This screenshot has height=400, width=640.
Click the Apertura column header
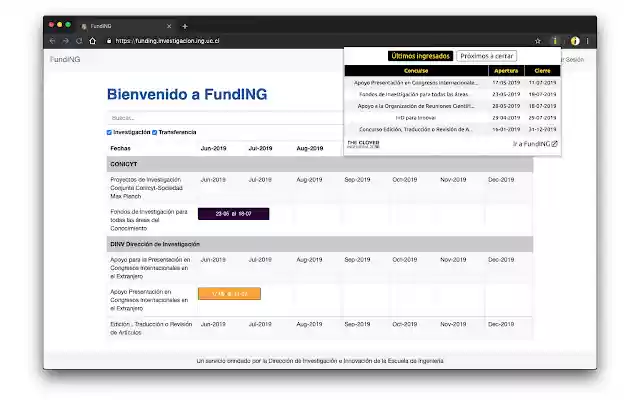[506, 71]
